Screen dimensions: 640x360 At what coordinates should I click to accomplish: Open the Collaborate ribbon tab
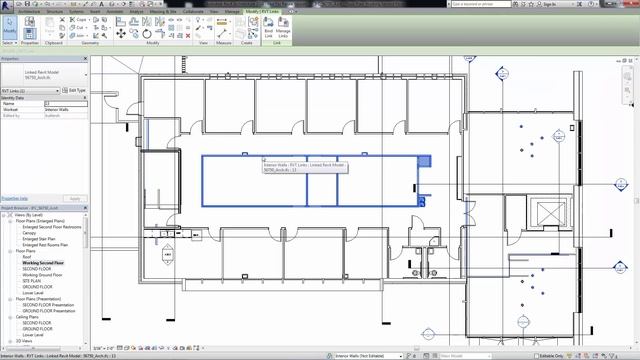(x=193, y=11)
